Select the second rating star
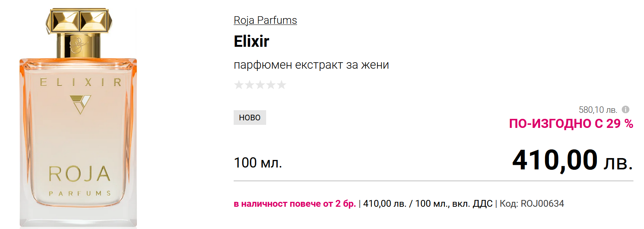 250,85
